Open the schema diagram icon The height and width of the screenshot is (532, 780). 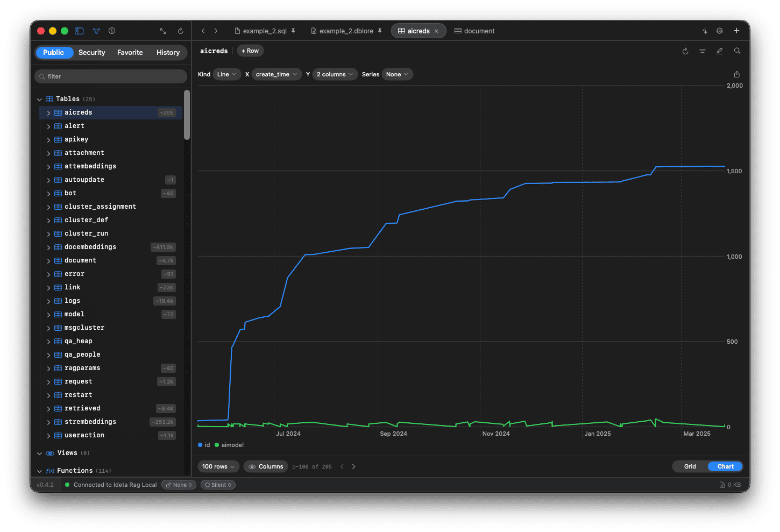pos(96,31)
